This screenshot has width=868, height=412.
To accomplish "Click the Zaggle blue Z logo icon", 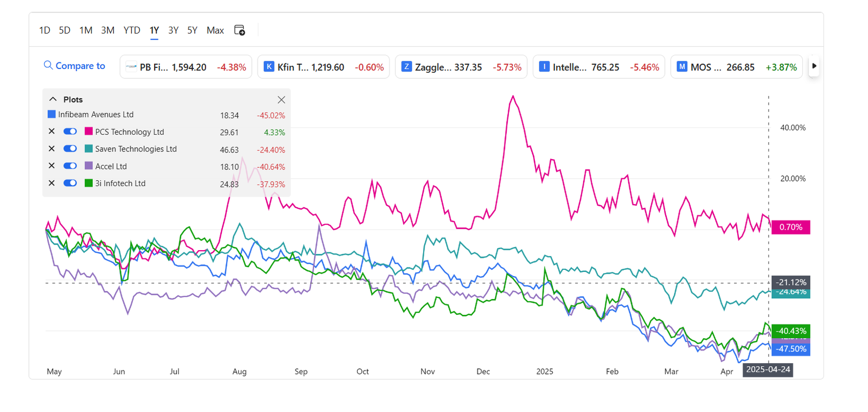I will 406,67.
